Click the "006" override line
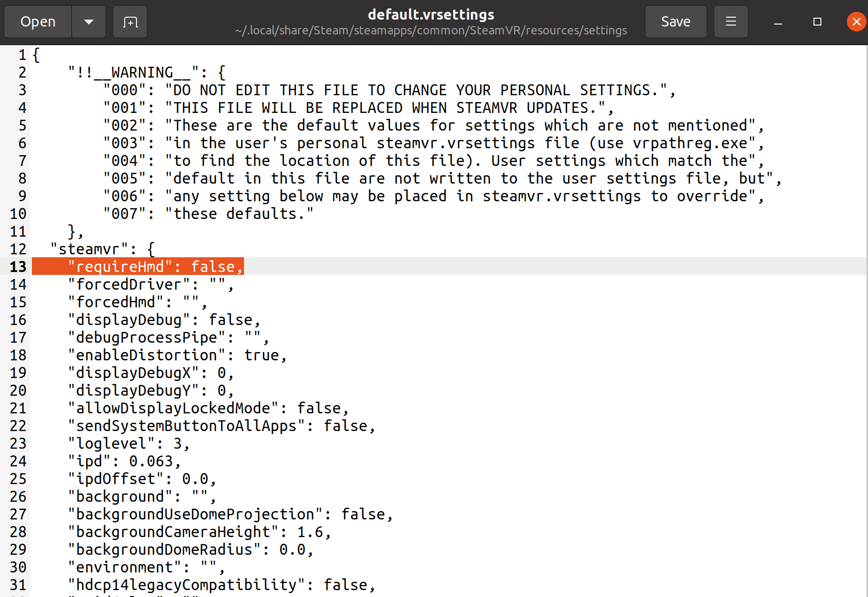The image size is (868, 597). tap(434, 196)
